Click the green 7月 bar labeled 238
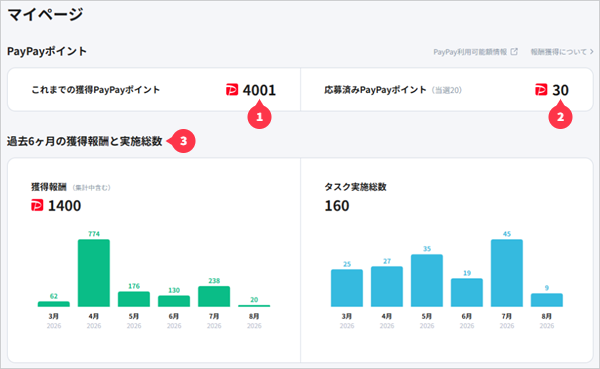Viewport: 600px width, 369px height. [214, 296]
